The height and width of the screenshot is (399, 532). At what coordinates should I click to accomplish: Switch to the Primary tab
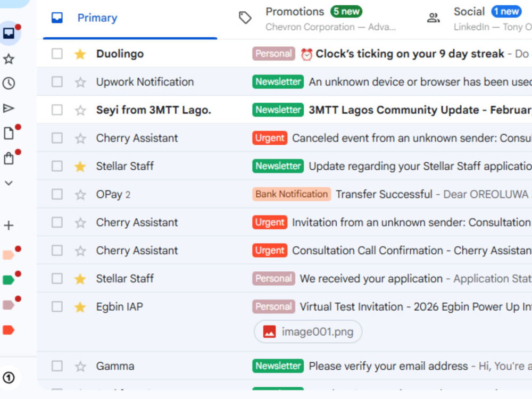coord(130,19)
